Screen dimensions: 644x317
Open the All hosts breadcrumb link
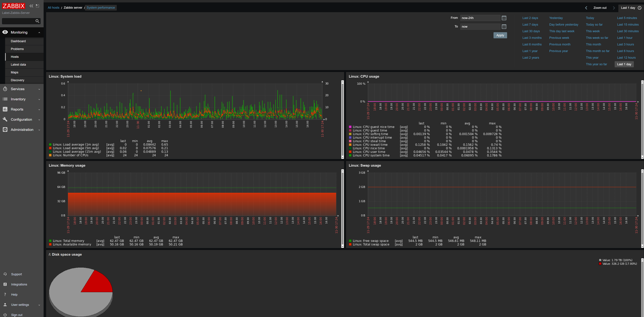[53, 7]
